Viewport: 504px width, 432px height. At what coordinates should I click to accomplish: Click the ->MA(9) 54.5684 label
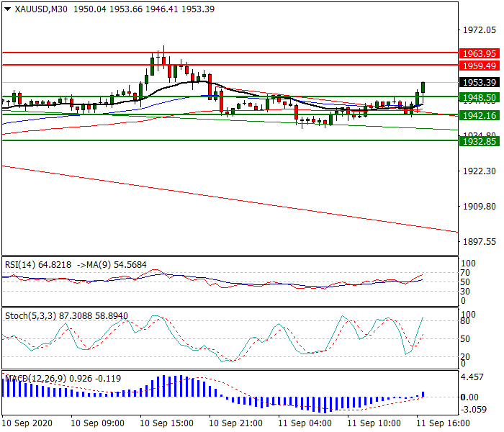(112, 265)
